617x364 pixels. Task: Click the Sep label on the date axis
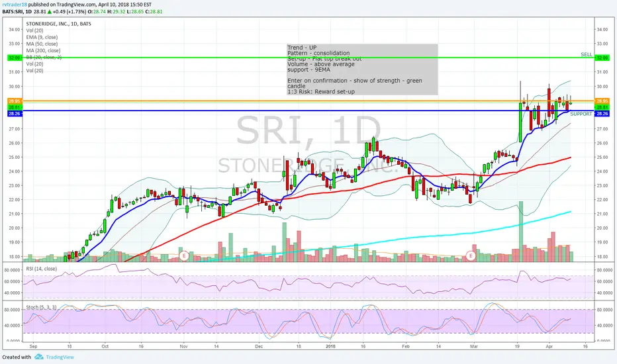[34, 346]
